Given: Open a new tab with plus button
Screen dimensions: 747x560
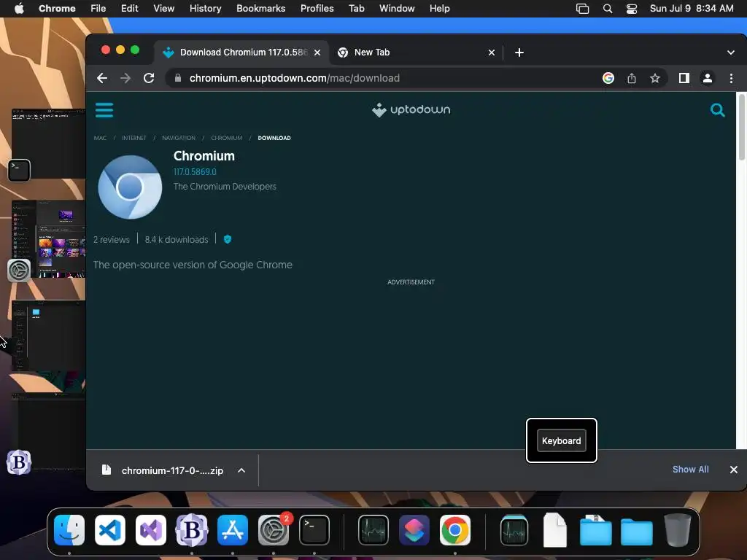Looking at the screenshot, I should click(519, 52).
